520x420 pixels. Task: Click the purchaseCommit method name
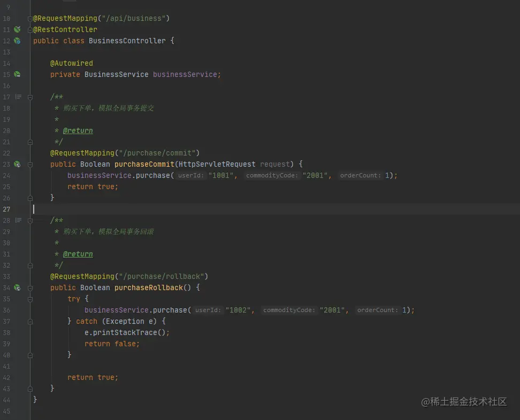[x=144, y=164]
